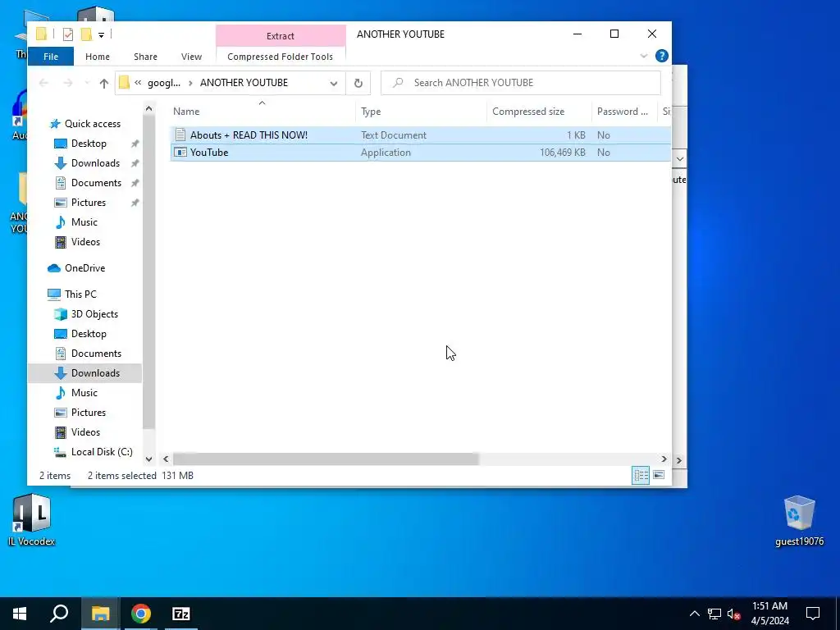Open Documents under This PC
The image size is (840, 630).
click(x=96, y=354)
